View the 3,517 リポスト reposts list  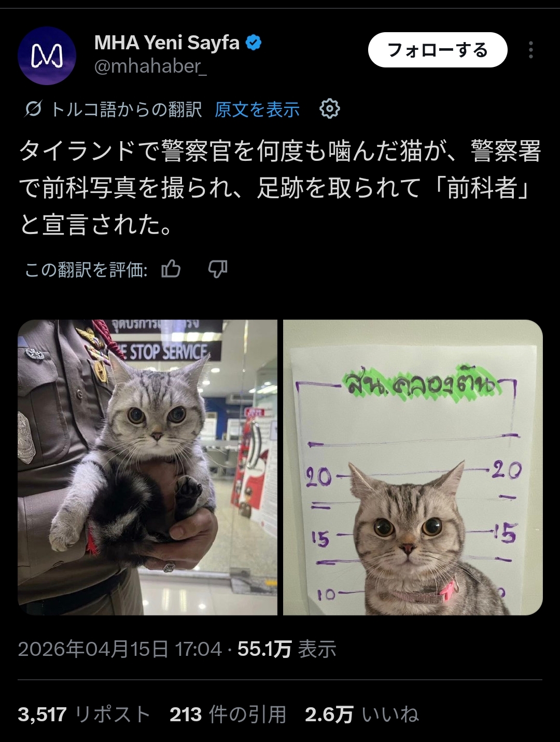pos(84,714)
